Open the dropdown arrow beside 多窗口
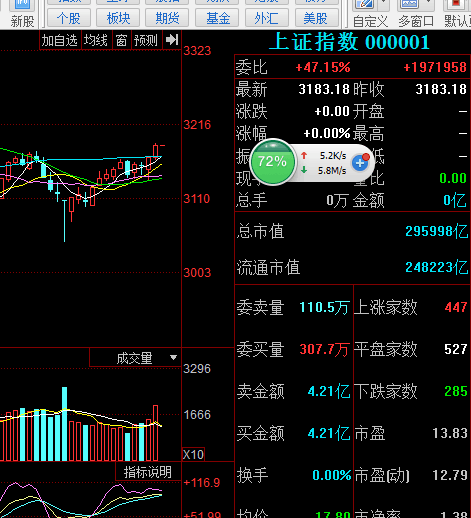 pos(428,4)
